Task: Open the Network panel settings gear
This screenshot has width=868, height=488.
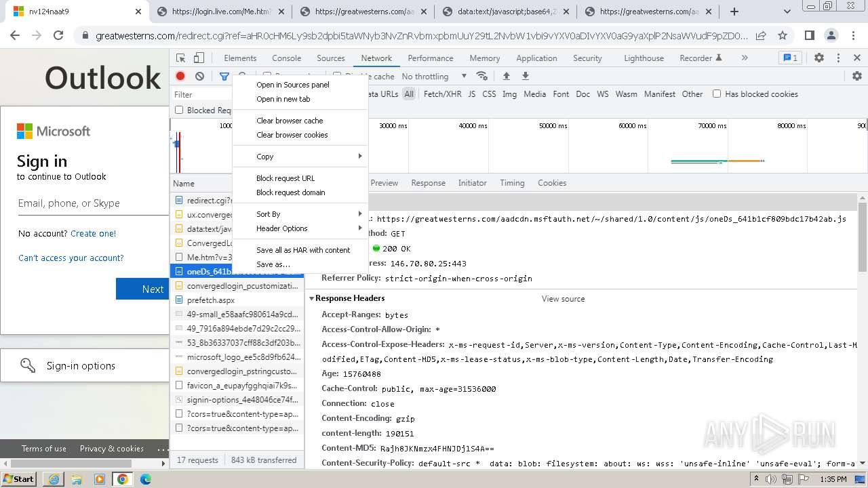Action: coord(857,76)
